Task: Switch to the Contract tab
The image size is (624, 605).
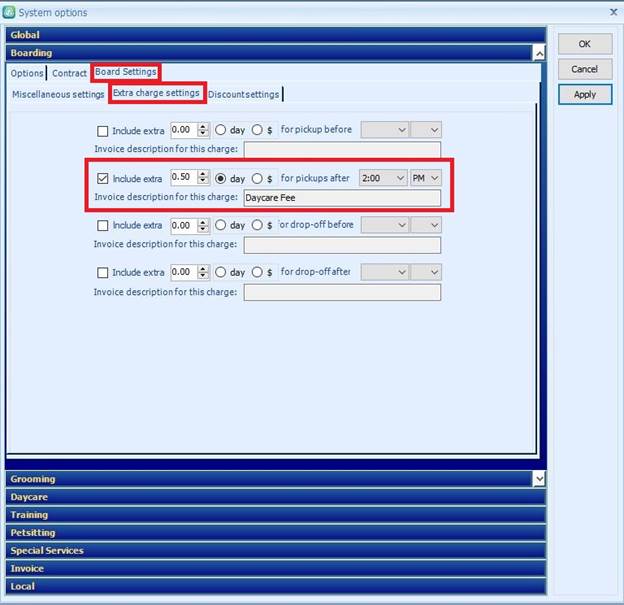Action: coord(69,73)
